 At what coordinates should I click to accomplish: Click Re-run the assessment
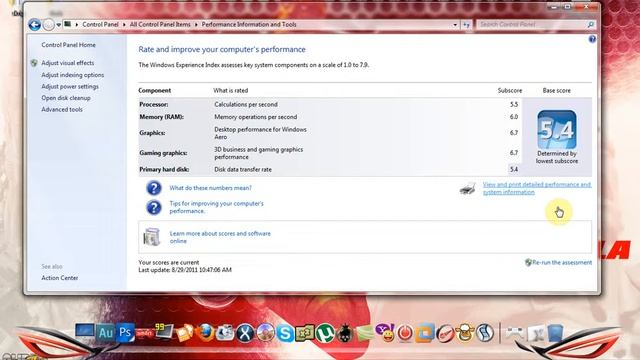562,262
